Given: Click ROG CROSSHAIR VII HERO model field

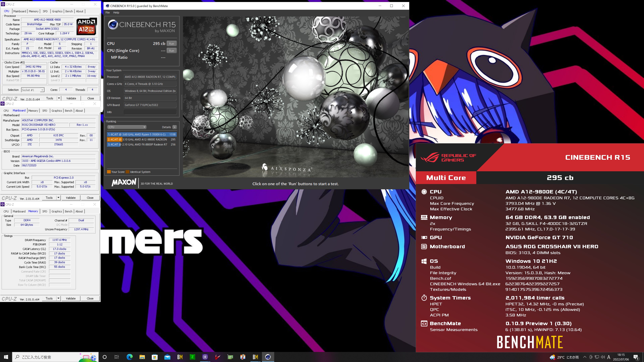Looking at the screenshot, I should 45,125.
